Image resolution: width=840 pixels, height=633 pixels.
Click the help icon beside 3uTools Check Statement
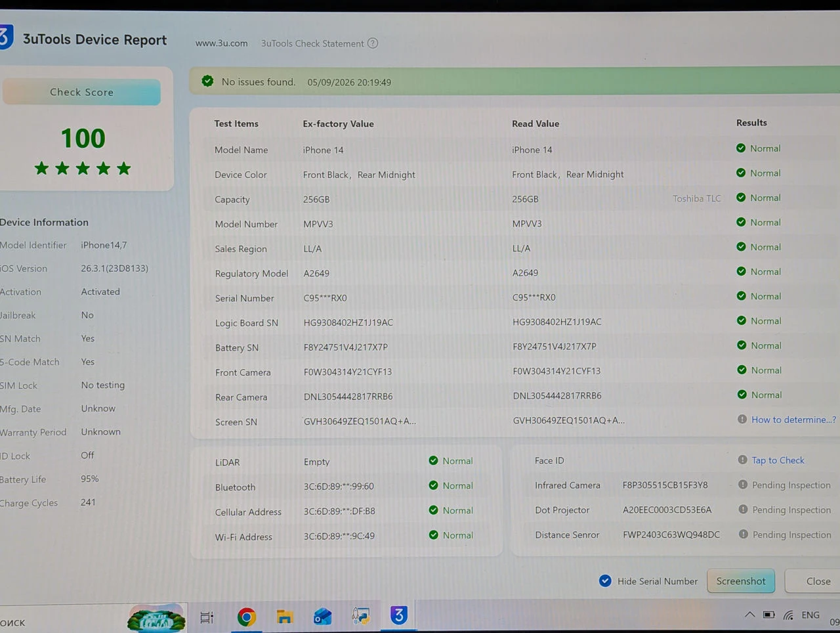point(373,43)
